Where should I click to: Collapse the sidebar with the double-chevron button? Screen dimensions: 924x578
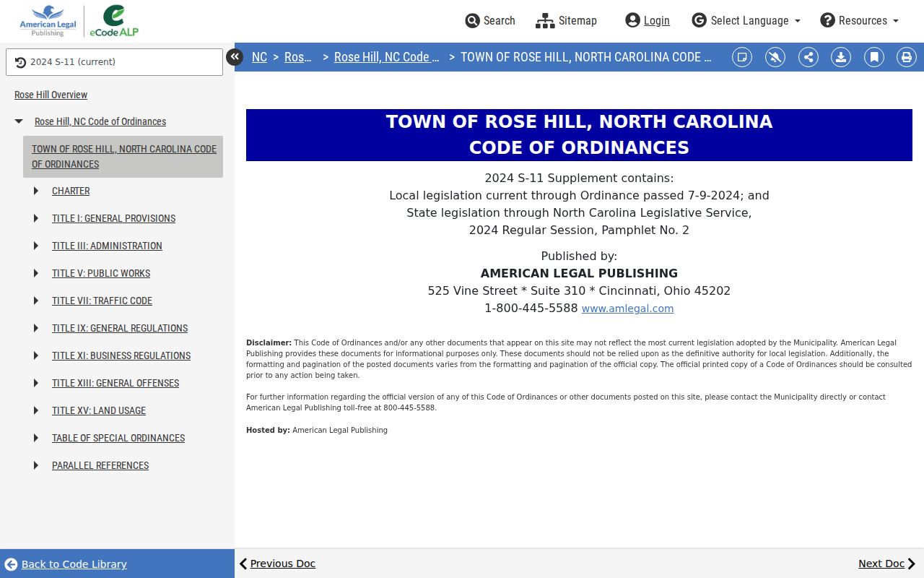(x=235, y=57)
